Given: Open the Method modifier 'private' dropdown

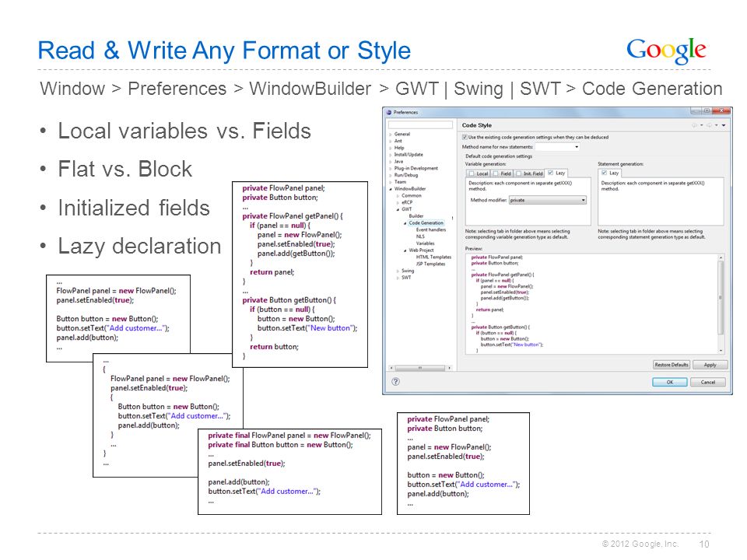Looking at the screenshot, I should [547, 201].
